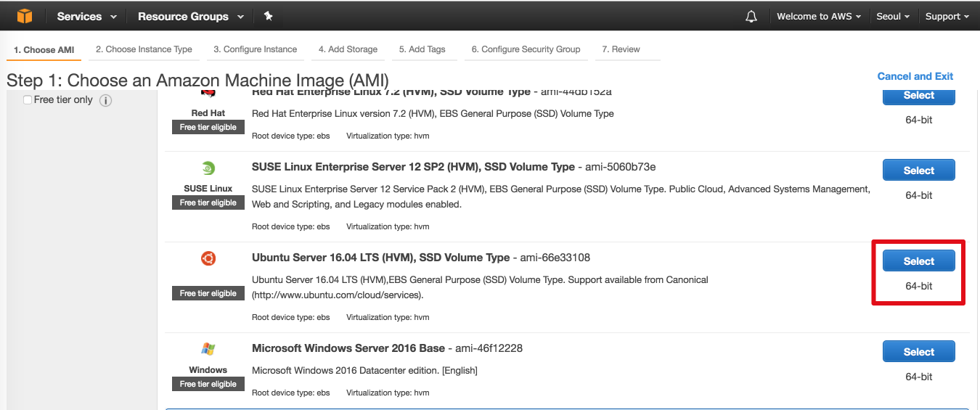
Task: Click the Microsoft Windows 2016 Datacenter edition description
Action: 364,370
